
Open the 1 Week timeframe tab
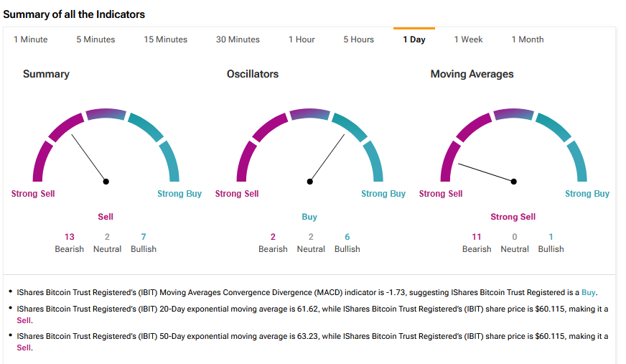coord(468,39)
